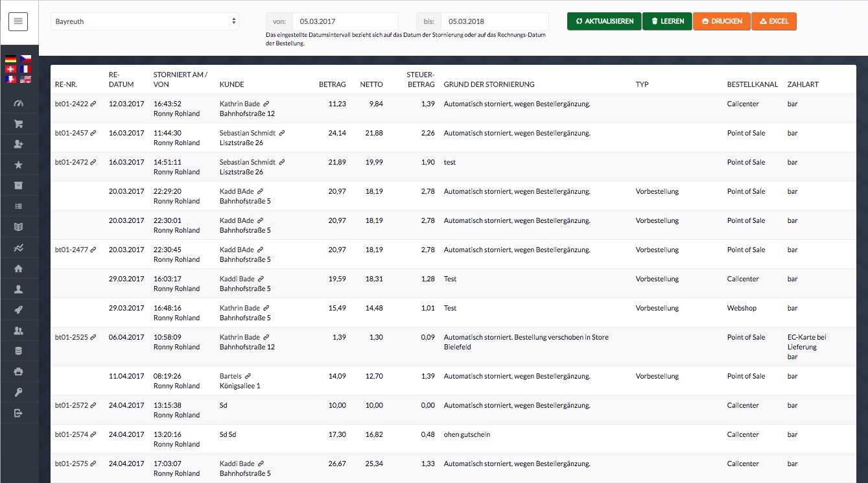The image size is (868, 483).
Task: Click the Aktualisieren button
Action: pos(604,21)
